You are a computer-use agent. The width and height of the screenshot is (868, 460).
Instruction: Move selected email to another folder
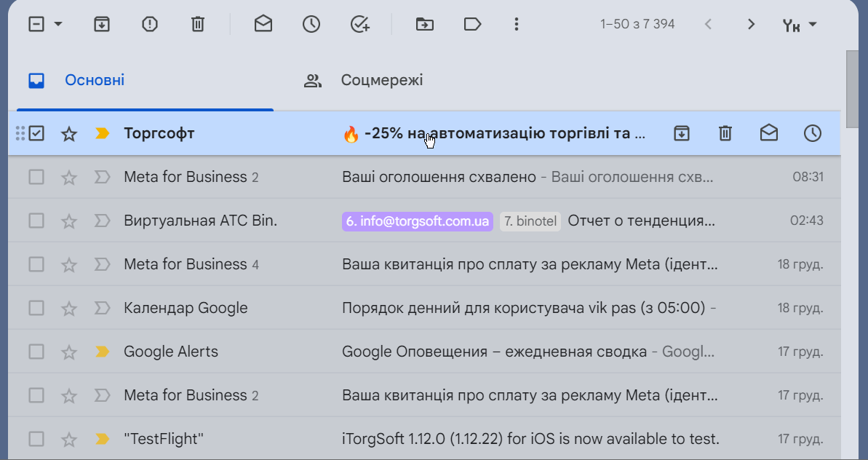(x=424, y=24)
